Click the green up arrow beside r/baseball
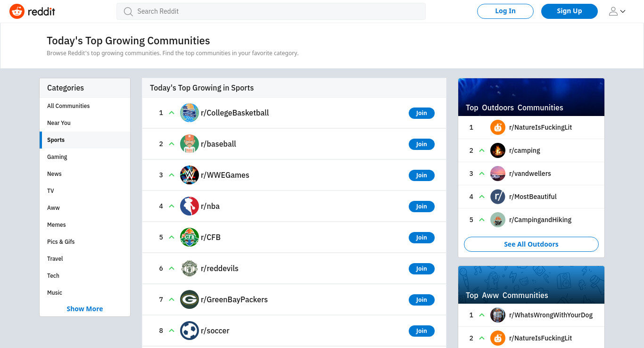 172,144
